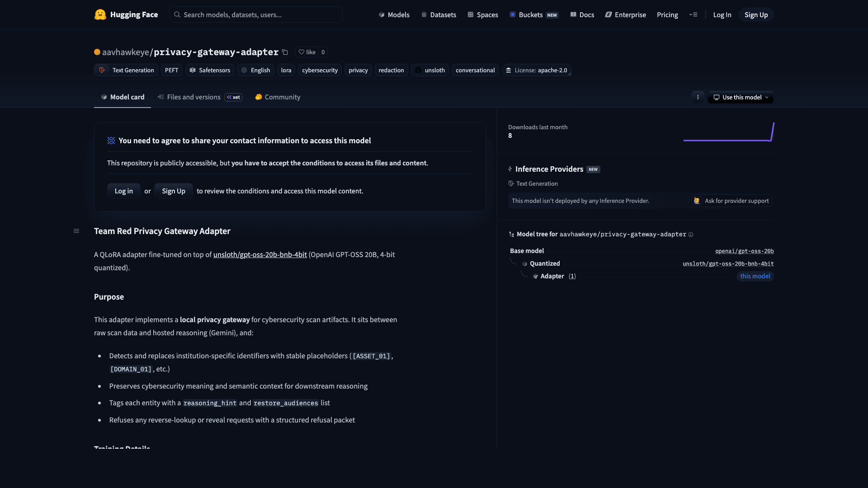The height and width of the screenshot is (488, 868).
Task: Click inside the search models field
Action: (x=255, y=14)
